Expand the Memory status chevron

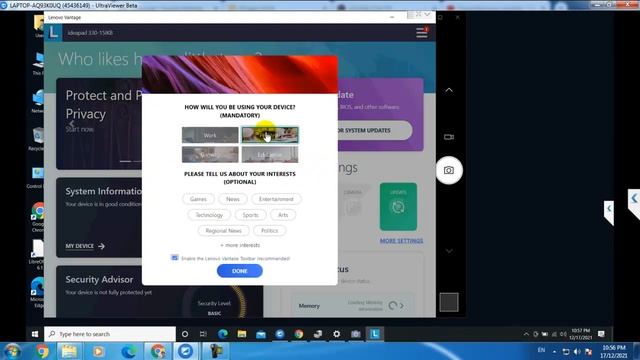(402, 305)
